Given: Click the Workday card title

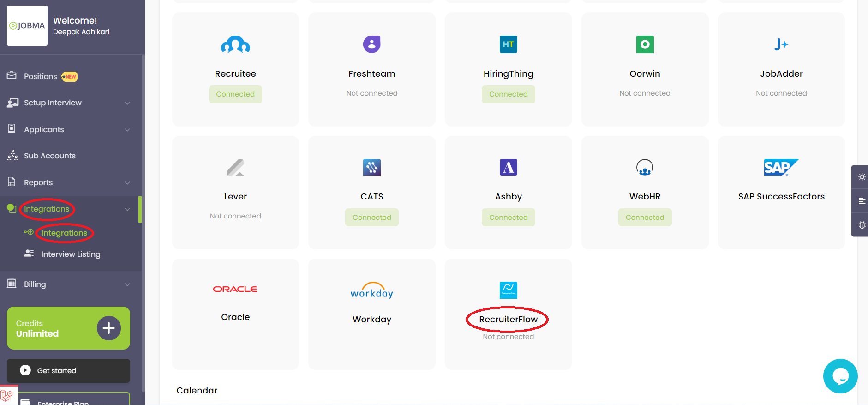Looking at the screenshot, I should coord(372,320).
